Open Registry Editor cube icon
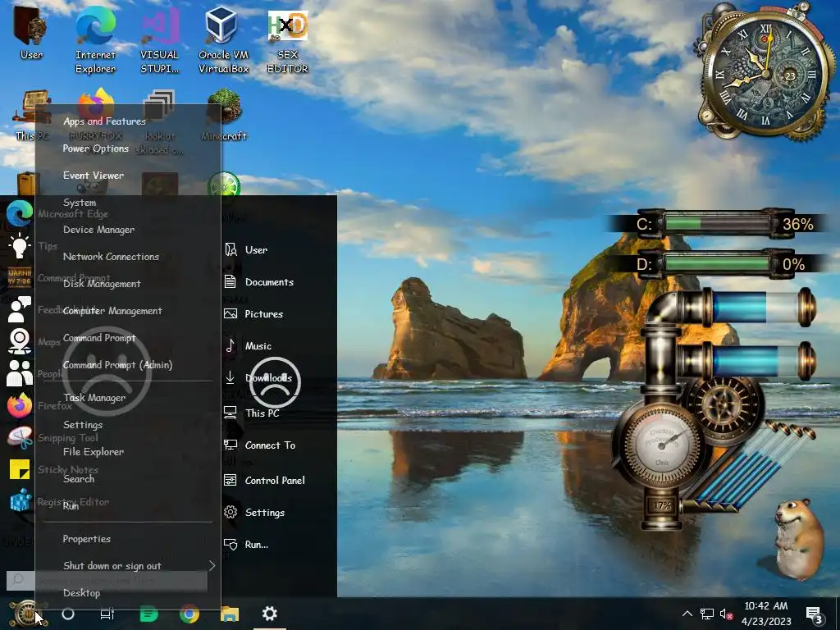The image size is (840, 630). [20, 501]
